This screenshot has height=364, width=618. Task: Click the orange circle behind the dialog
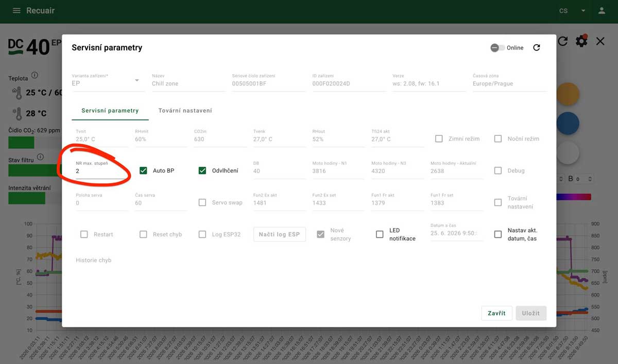tap(568, 94)
